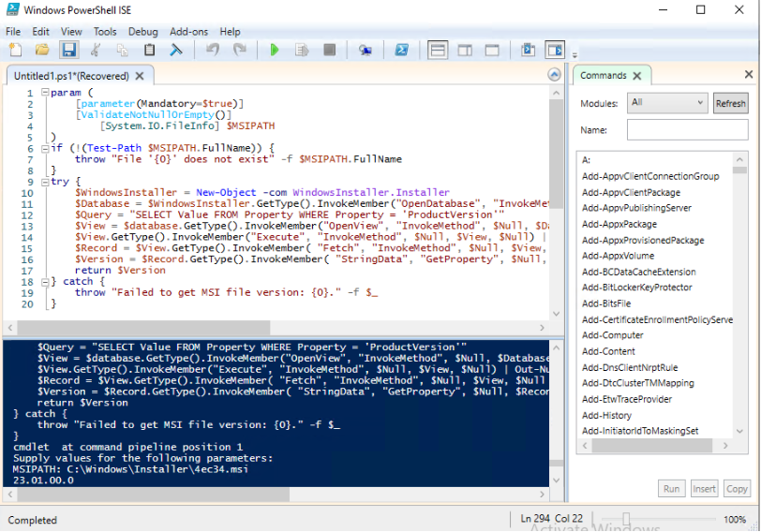This screenshot has height=532, width=761.
Task: Close the Commands tab with its X
Action: click(x=637, y=76)
